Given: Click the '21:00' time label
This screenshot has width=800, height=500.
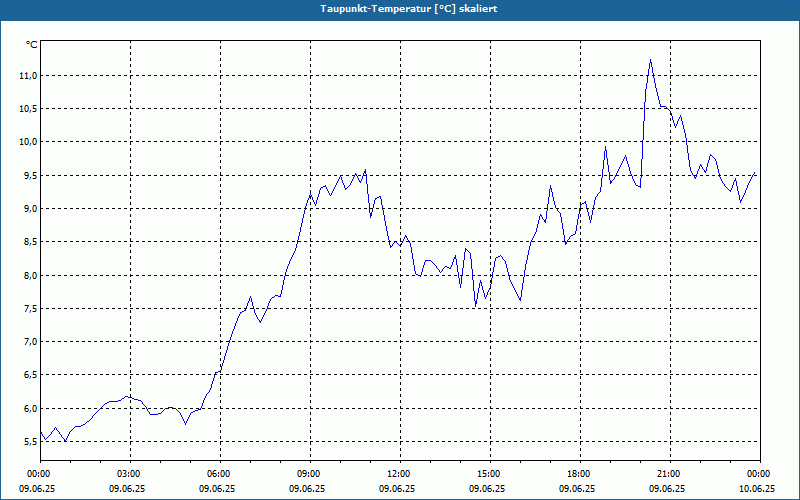Looking at the screenshot, I should tap(670, 474).
